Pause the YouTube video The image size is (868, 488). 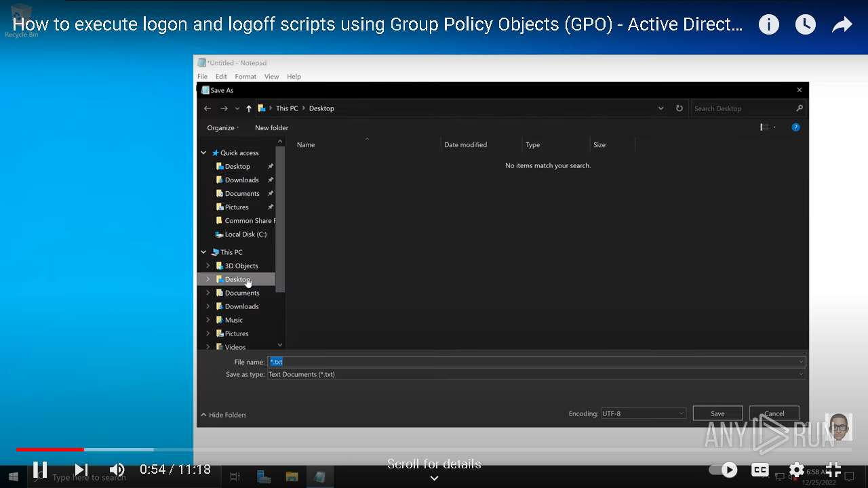(x=40, y=469)
